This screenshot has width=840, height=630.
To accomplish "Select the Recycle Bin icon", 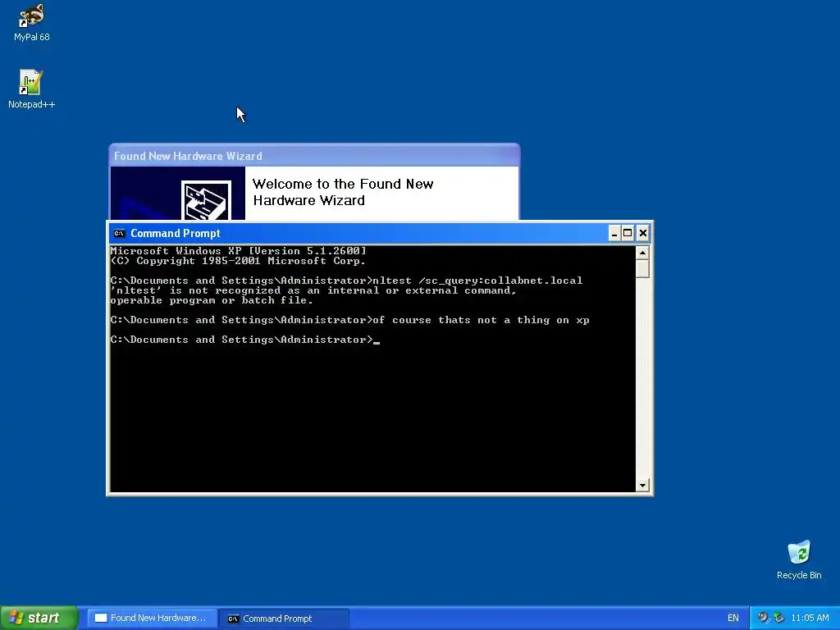I will point(799,559).
